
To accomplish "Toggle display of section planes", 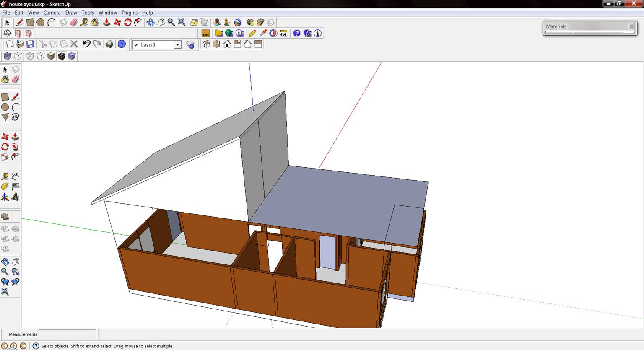I will [18, 33].
